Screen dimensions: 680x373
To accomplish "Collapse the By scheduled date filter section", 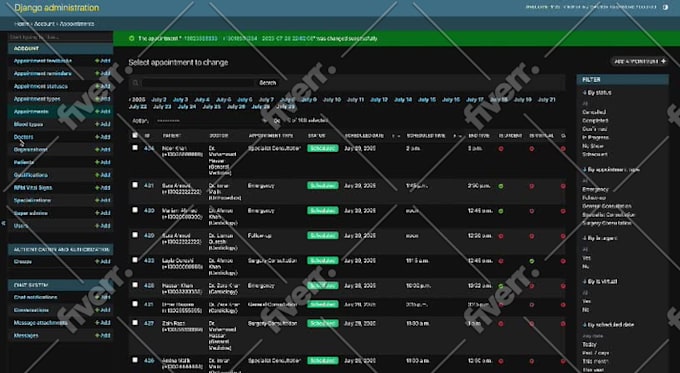I will 608,325.
